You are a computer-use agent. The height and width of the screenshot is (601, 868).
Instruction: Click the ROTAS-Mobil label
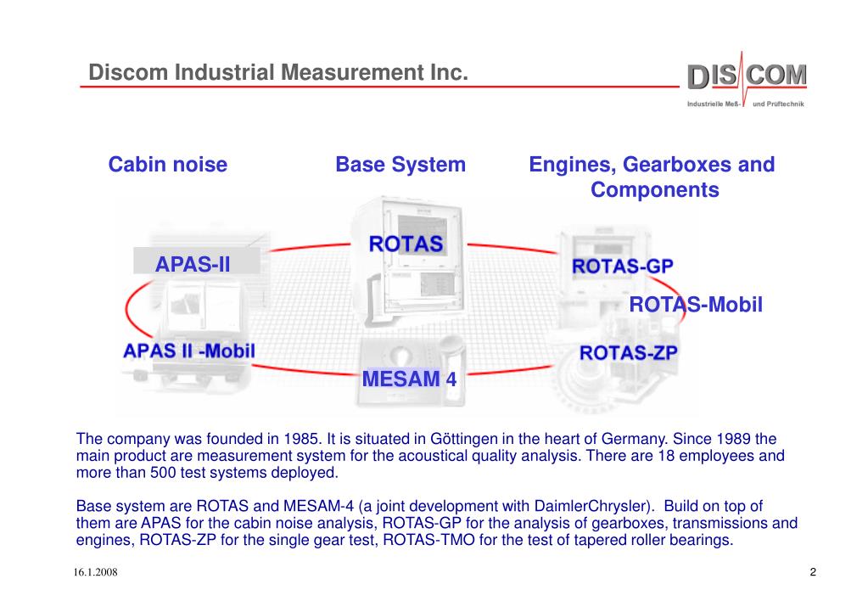(696, 305)
